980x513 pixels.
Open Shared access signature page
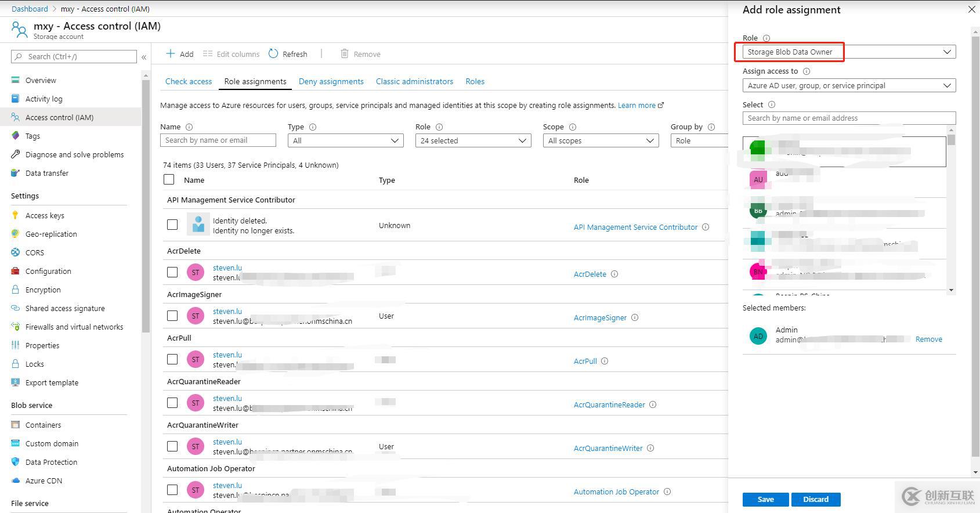point(65,308)
